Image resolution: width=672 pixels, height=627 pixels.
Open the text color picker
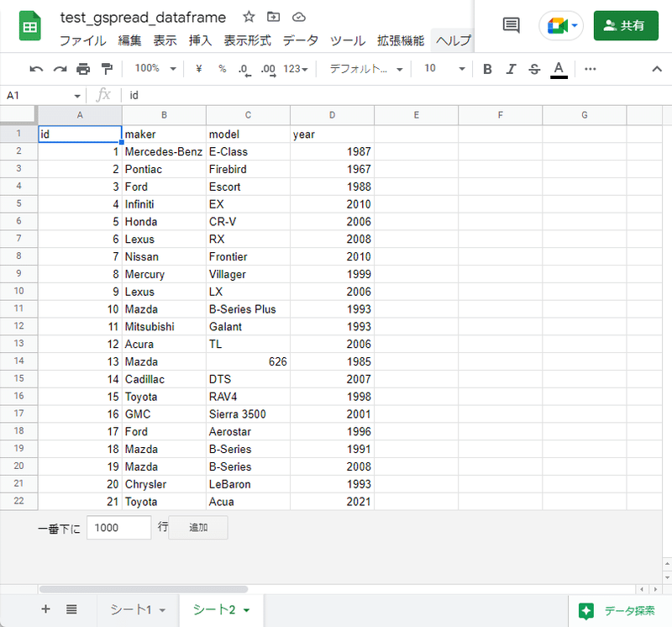tap(559, 70)
